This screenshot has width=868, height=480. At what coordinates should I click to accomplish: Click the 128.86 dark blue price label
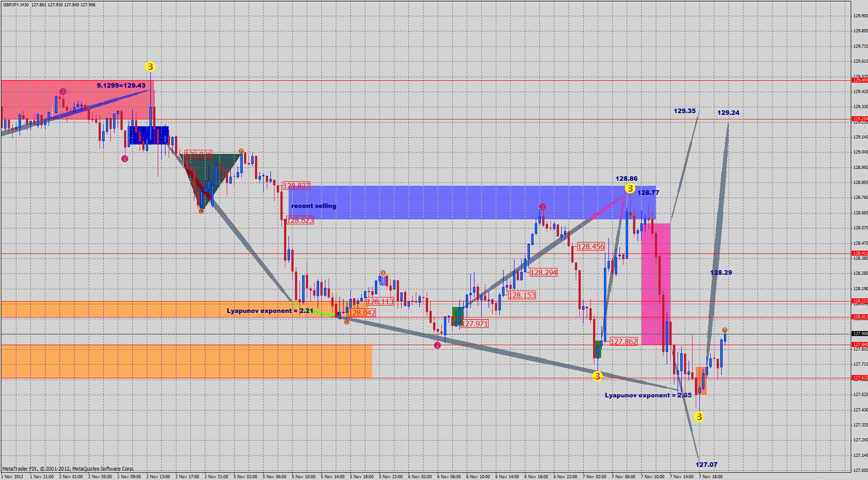click(x=626, y=178)
